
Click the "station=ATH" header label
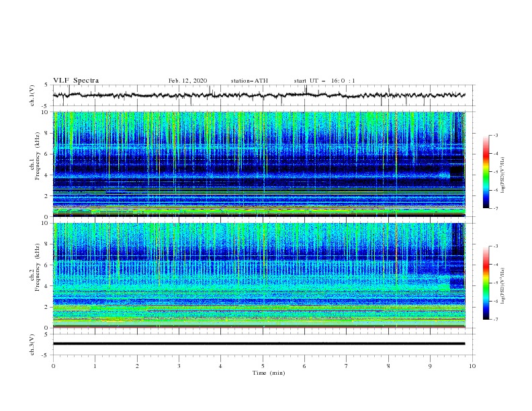(x=249, y=81)
